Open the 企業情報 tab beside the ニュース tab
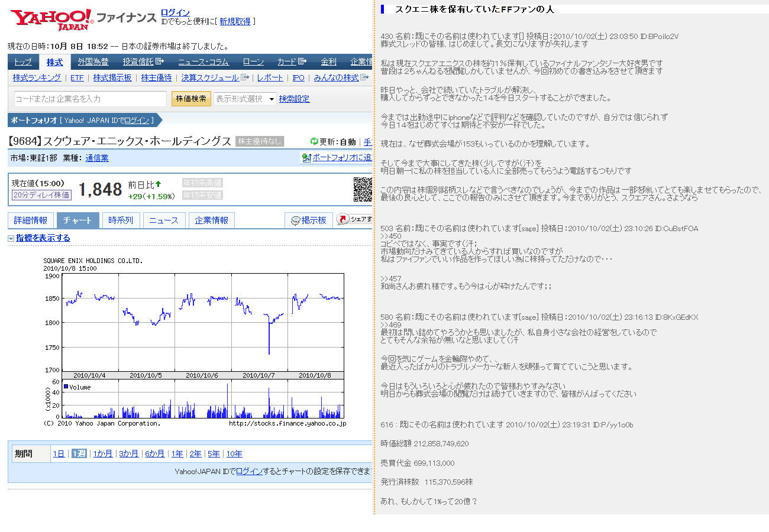Viewport: 769px width, 532px height. (212, 220)
